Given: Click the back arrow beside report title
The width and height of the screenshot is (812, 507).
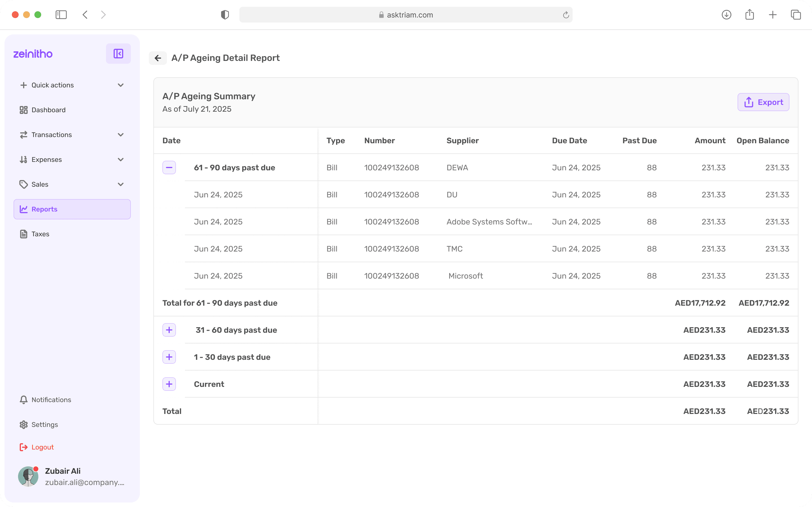Looking at the screenshot, I should pyautogui.click(x=158, y=58).
